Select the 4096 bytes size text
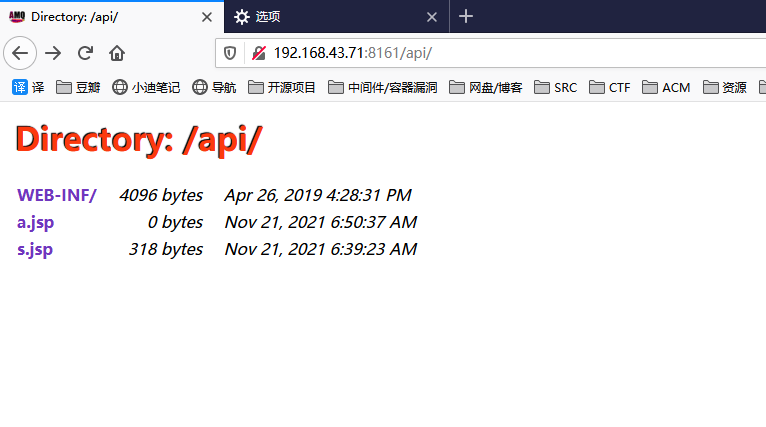The height and width of the screenshot is (427, 766). click(x=161, y=195)
